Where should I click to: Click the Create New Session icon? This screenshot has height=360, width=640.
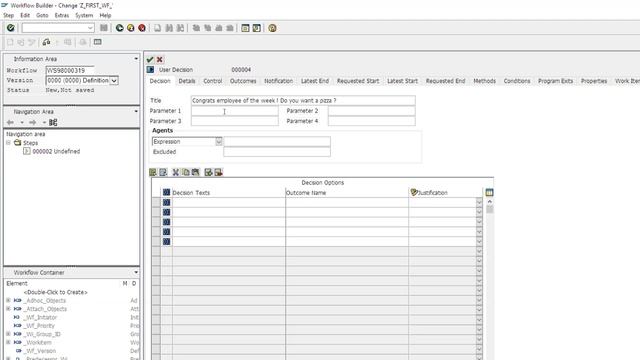click(x=245, y=28)
